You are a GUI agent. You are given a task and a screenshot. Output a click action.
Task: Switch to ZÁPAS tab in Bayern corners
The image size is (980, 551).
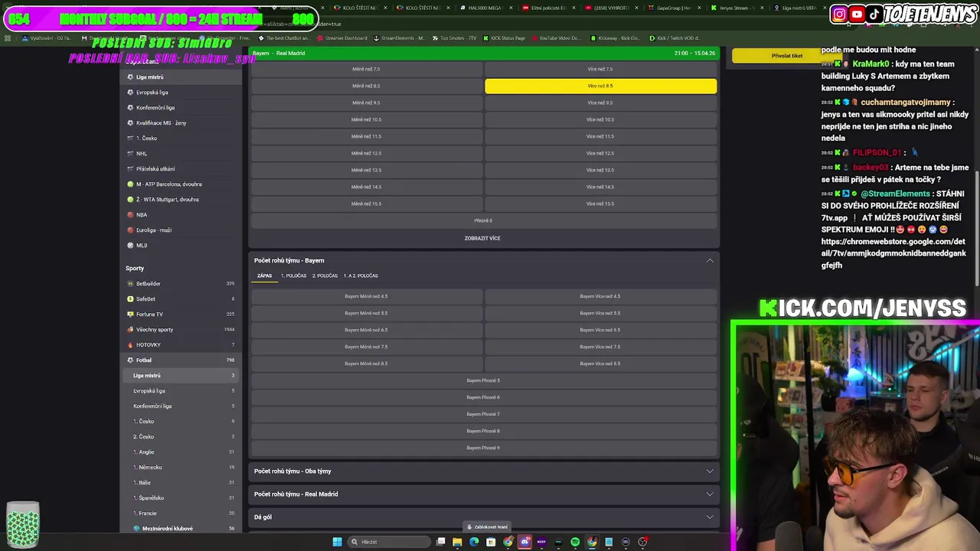(x=264, y=275)
